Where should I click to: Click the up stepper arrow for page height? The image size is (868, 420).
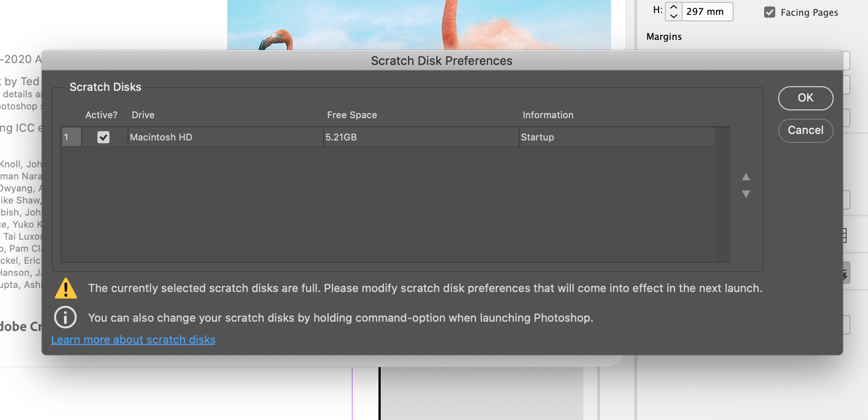673,7
